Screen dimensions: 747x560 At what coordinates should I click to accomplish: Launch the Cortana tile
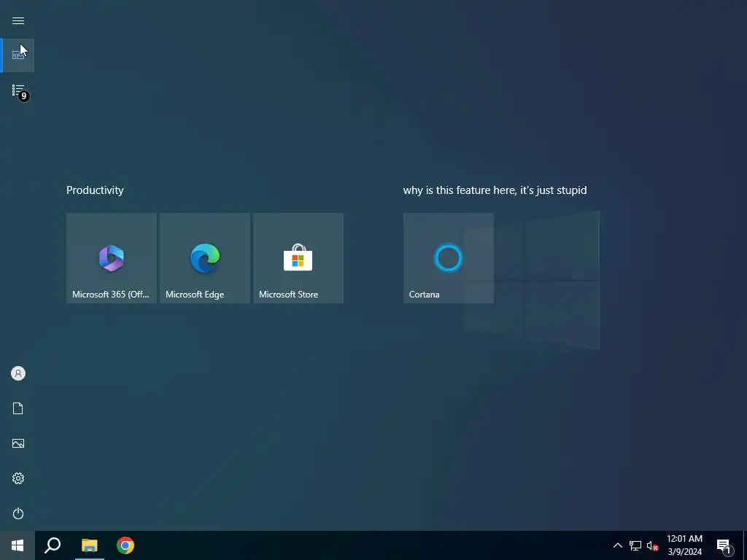coord(449,258)
